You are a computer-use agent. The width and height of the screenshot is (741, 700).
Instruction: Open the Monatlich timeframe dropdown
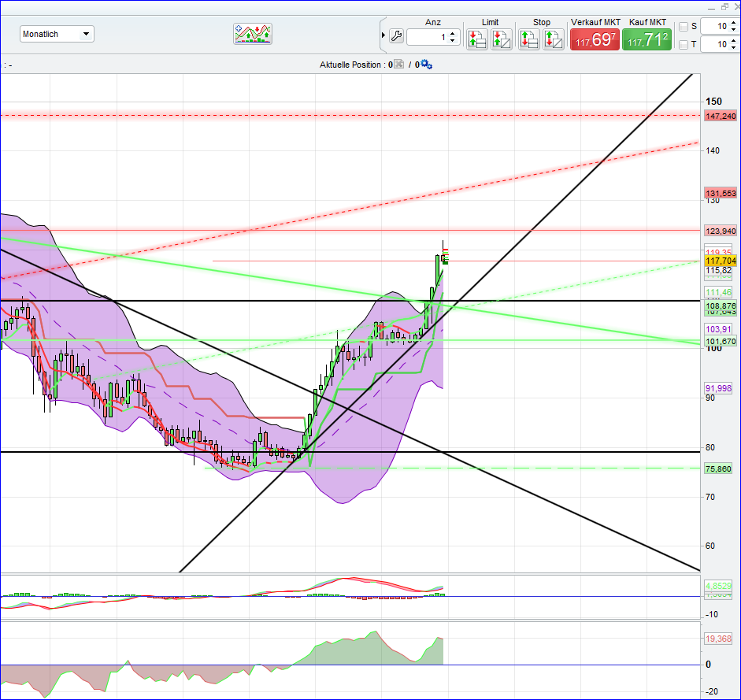tap(87, 33)
